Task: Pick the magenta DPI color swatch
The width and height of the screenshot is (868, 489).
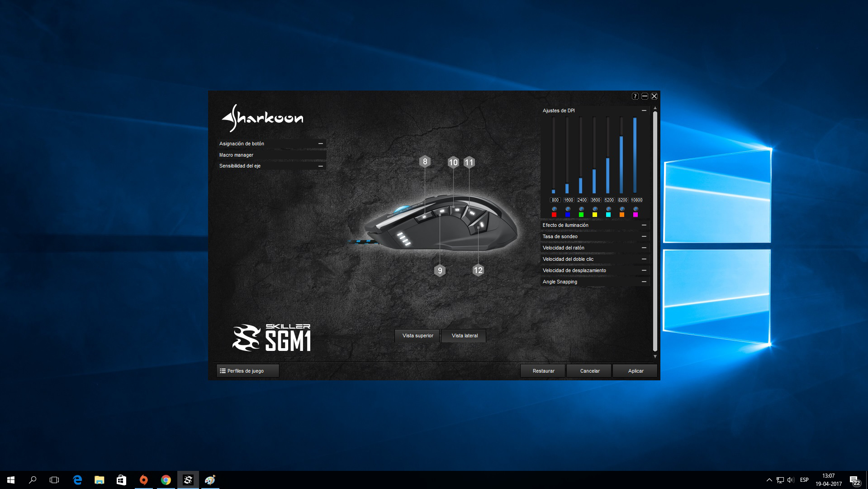Action: pyautogui.click(x=636, y=215)
